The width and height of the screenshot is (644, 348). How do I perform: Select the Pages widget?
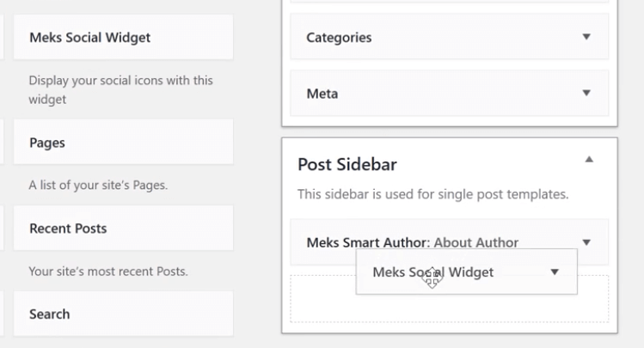click(x=124, y=142)
